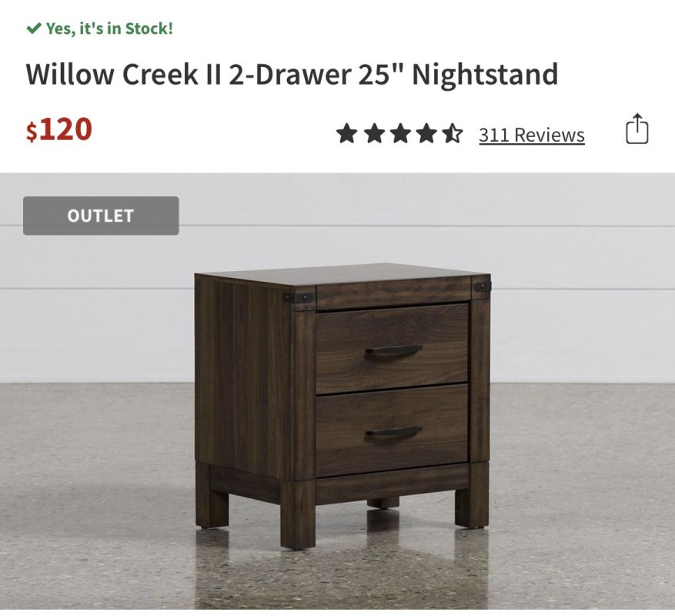The height and width of the screenshot is (616, 675).
Task: Click the bottom drawer handle in photo
Action: pos(393,433)
